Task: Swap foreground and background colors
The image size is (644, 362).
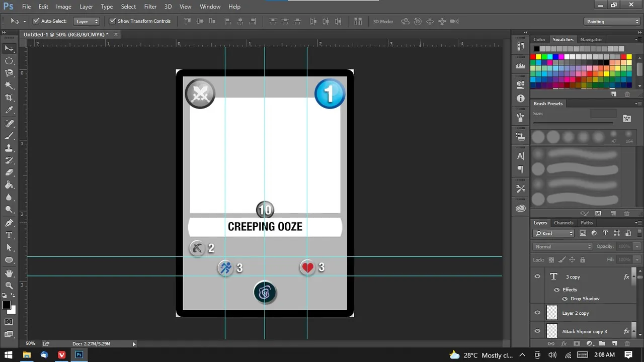Action: click(x=13, y=296)
